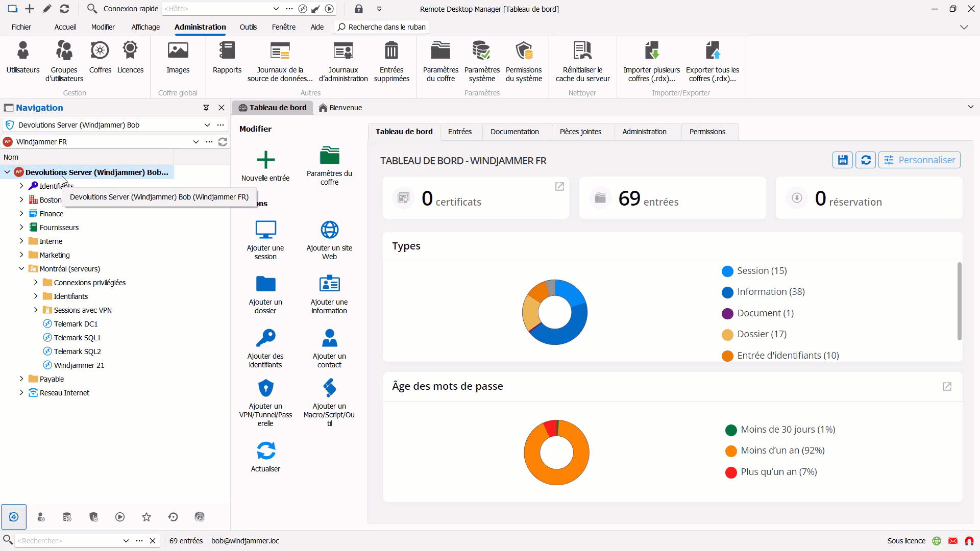Open the Windjammer FR vault dropdown

click(195, 142)
